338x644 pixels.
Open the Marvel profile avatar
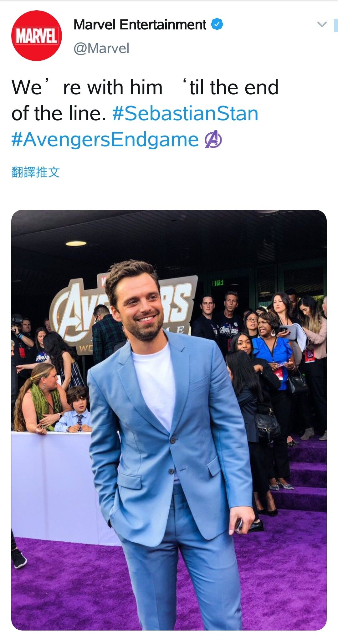click(x=37, y=36)
